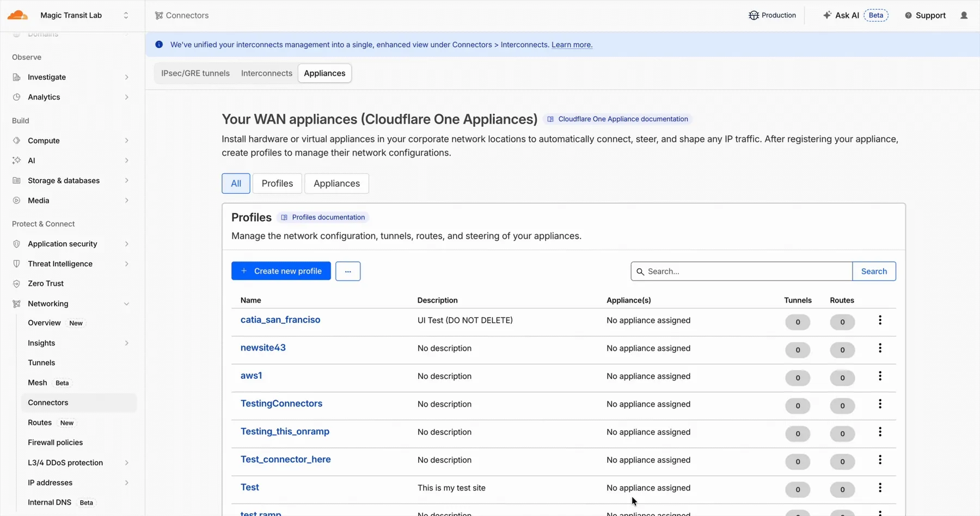Open row actions for Test profile
This screenshot has height=516, width=980.
(x=880, y=488)
